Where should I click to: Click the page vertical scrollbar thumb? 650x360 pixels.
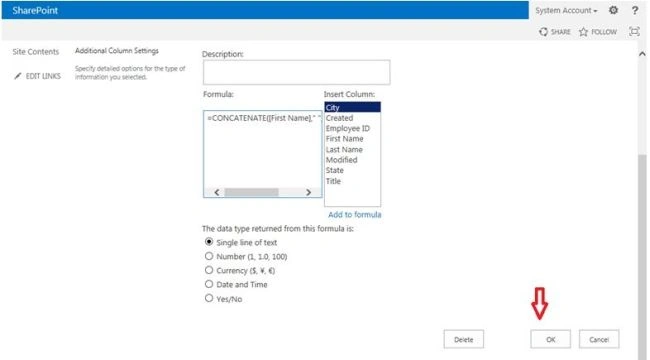642,257
